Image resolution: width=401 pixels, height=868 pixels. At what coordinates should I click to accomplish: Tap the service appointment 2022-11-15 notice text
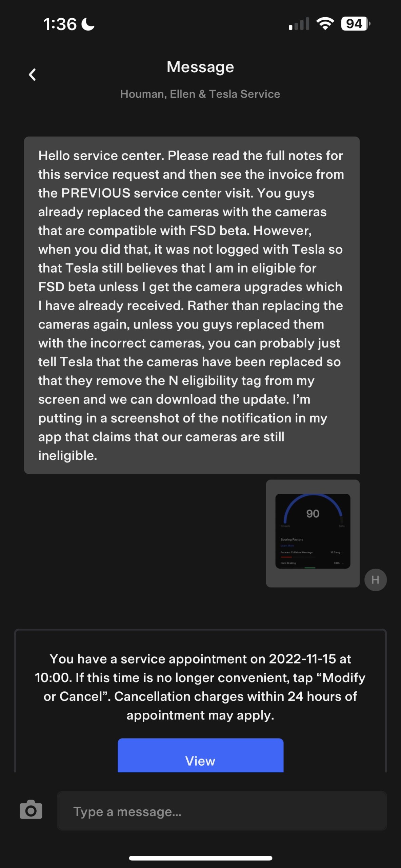click(200, 687)
